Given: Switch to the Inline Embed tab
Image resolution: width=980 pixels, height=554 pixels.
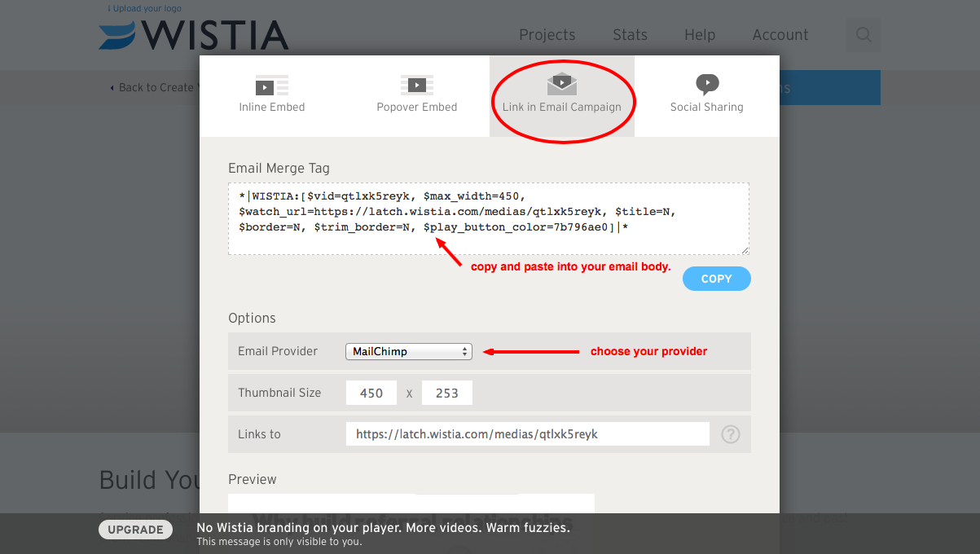Looking at the screenshot, I should [x=272, y=107].
